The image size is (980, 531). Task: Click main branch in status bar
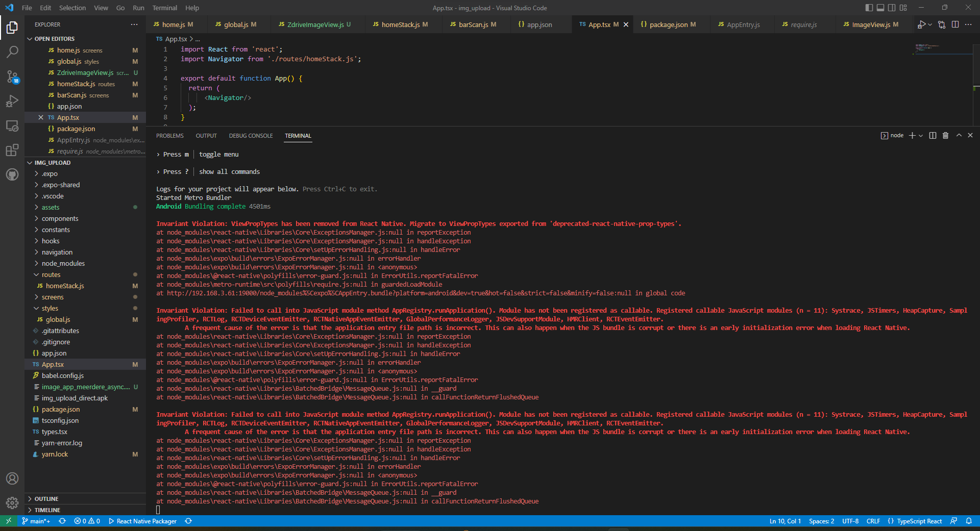coord(36,521)
